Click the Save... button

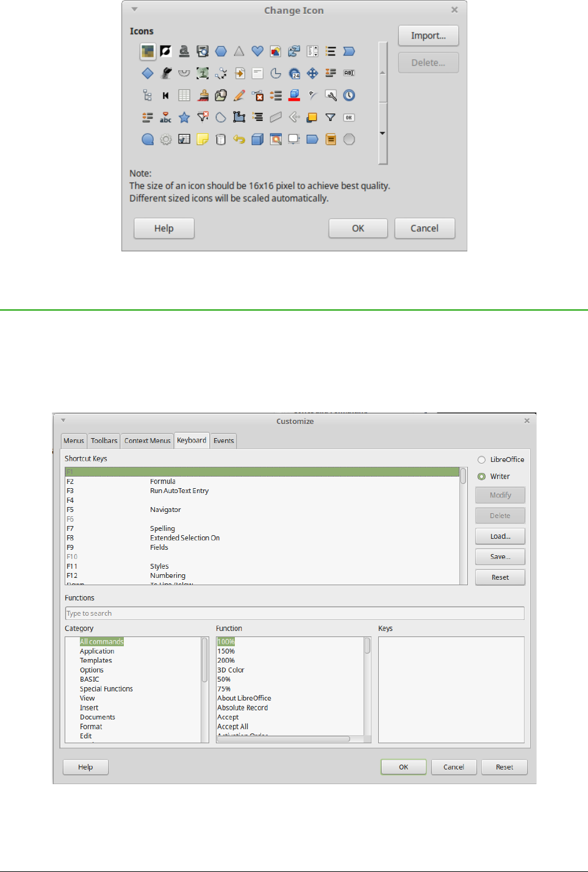[500, 557]
